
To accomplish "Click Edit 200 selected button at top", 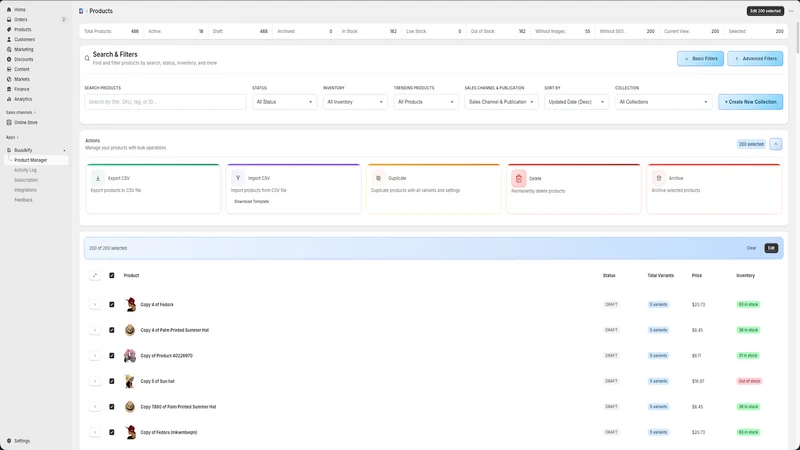I will pos(765,11).
